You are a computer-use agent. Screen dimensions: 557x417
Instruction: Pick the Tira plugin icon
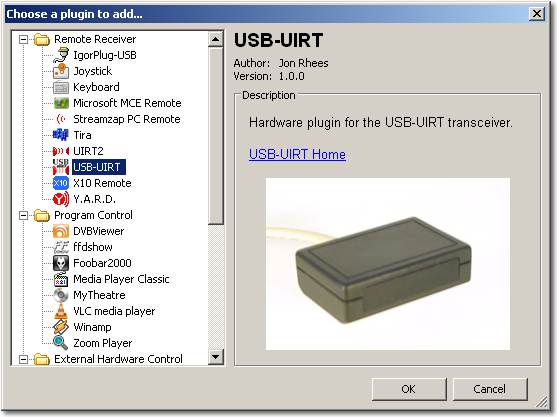click(x=61, y=135)
